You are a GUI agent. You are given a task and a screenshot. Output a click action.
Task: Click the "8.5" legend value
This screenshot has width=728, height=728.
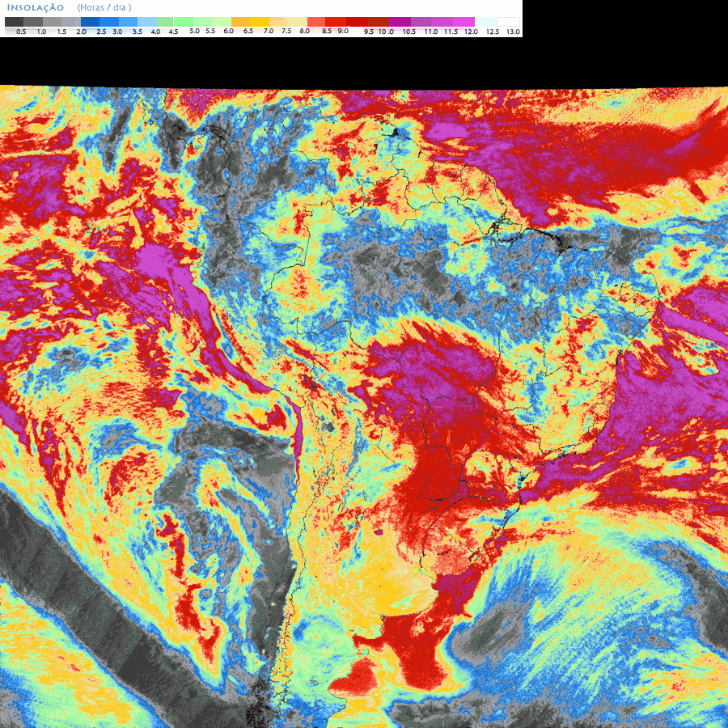(327, 31)
